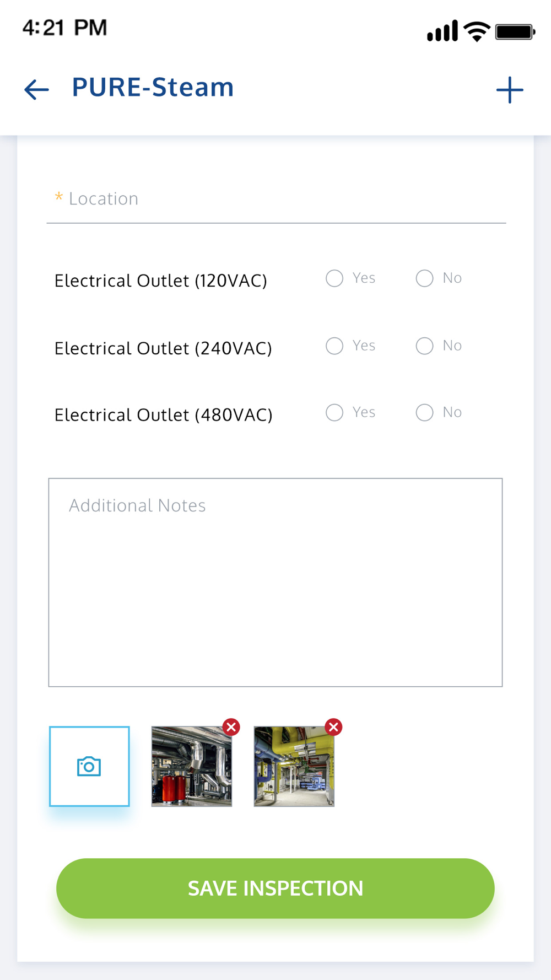Tap the plus icon in header
This screenshot has height=980, width=551.
coord(509,90)
